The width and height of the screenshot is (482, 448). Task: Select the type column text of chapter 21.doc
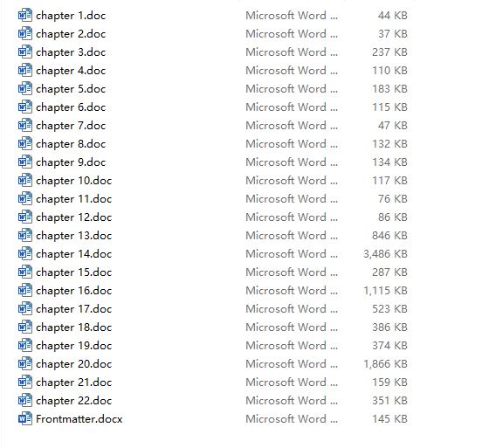tap(292, 383)
